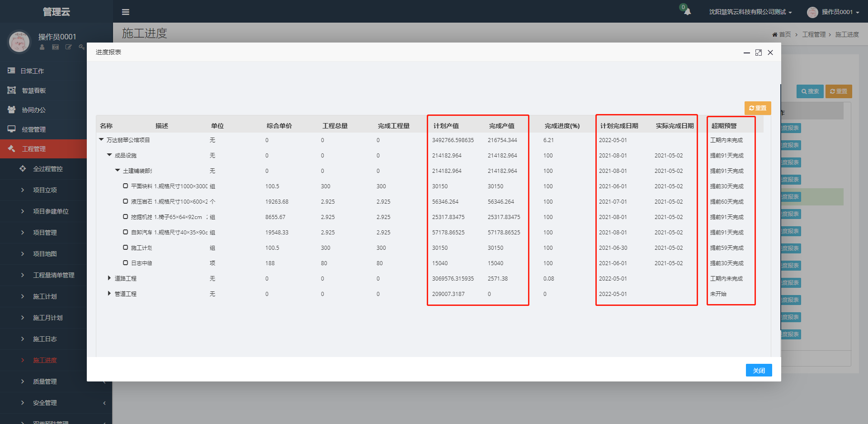Click the 计划产值 column header

(446, 126)
